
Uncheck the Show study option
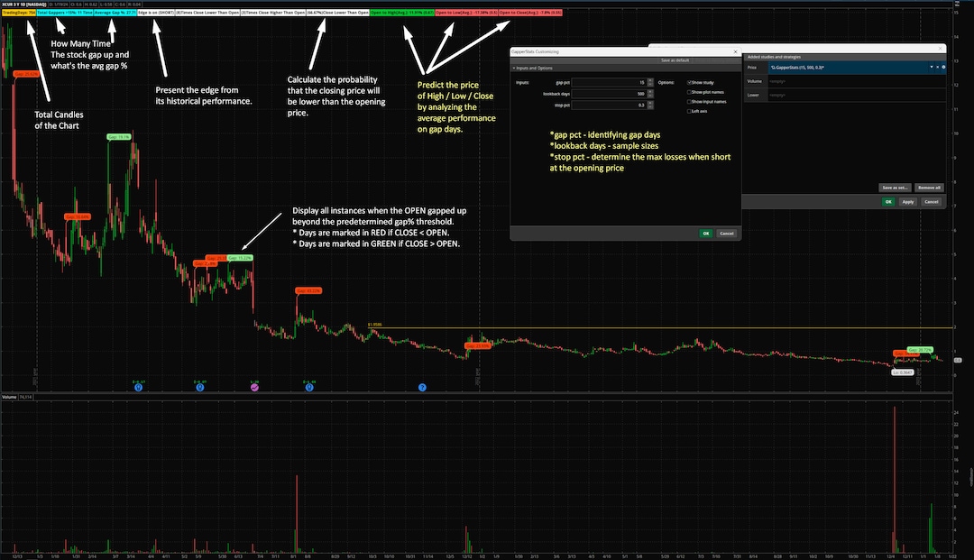[x=689, y=82]
